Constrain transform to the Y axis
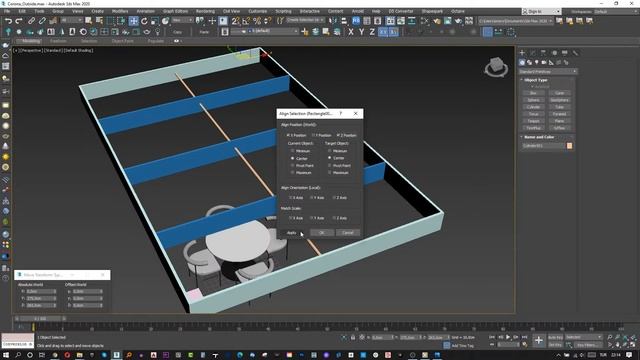The image size is (640, 360). coord(361,31)
